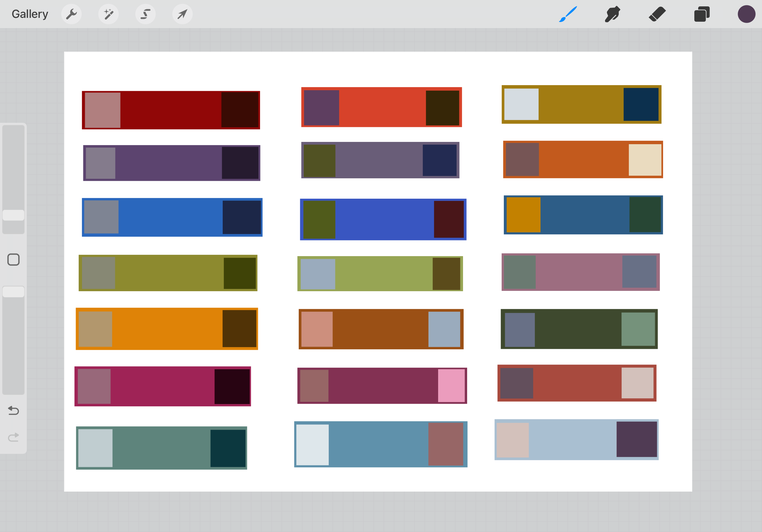Return to the Gallery
The height and width of the screenshot is (532, 762).
(30, 14)
